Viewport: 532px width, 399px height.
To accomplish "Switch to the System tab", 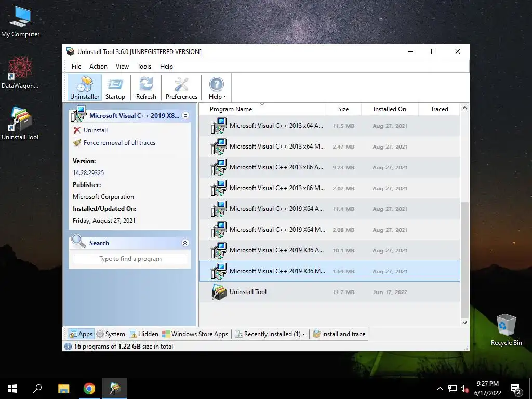I will pos(111,334).
